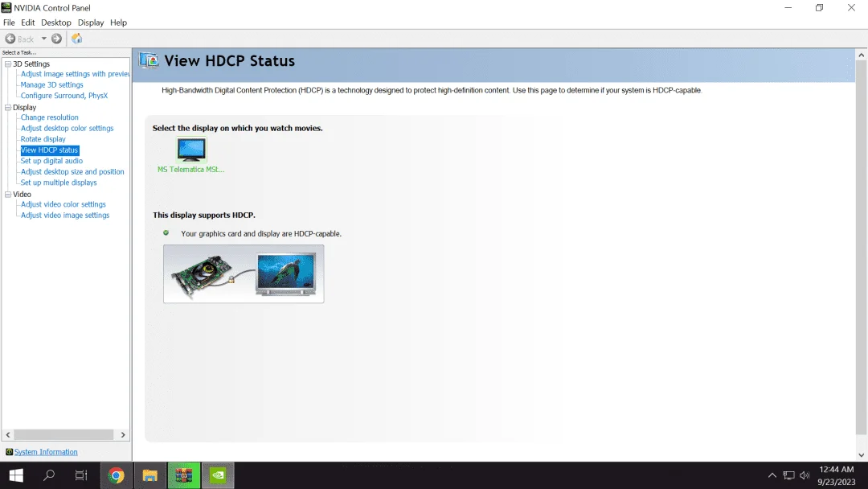868x489 pixels.
Task: Click the task pane right scroll arrow
Action: 123,435
